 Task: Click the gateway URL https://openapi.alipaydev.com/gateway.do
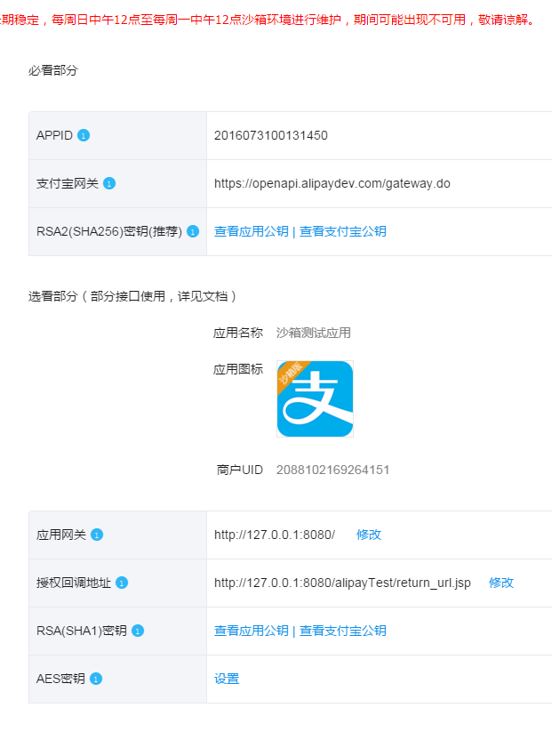point(332,184)
